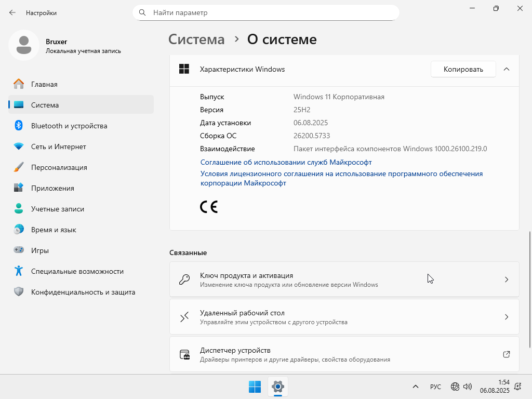Click the Локальная учетная запись text

coord(83,51)
